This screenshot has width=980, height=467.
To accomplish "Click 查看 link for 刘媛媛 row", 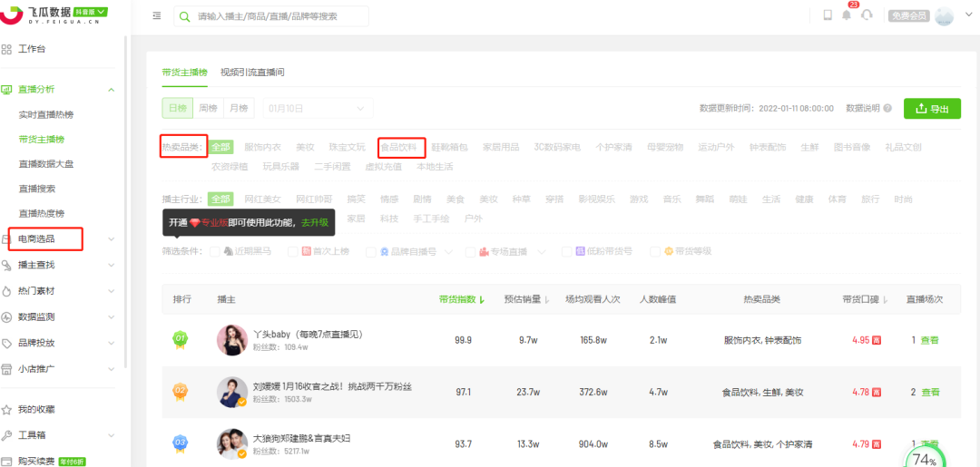I will [930, 392].
